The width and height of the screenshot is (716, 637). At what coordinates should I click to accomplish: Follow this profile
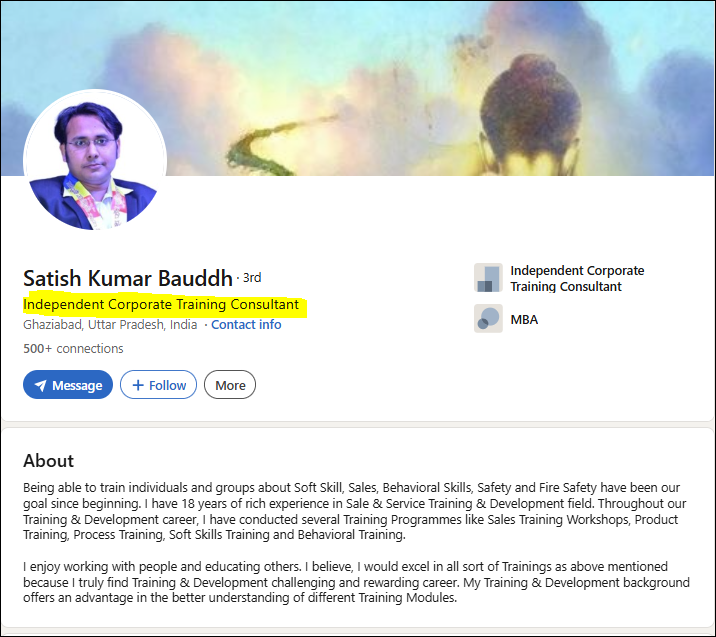tap(158, 385)
